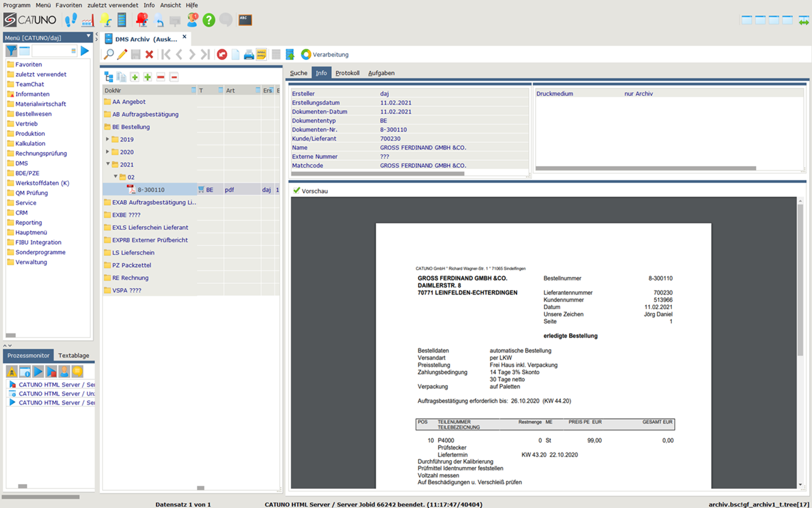Click the Verarbeitung button
This screenshot has width=812, height=508.
325,54
